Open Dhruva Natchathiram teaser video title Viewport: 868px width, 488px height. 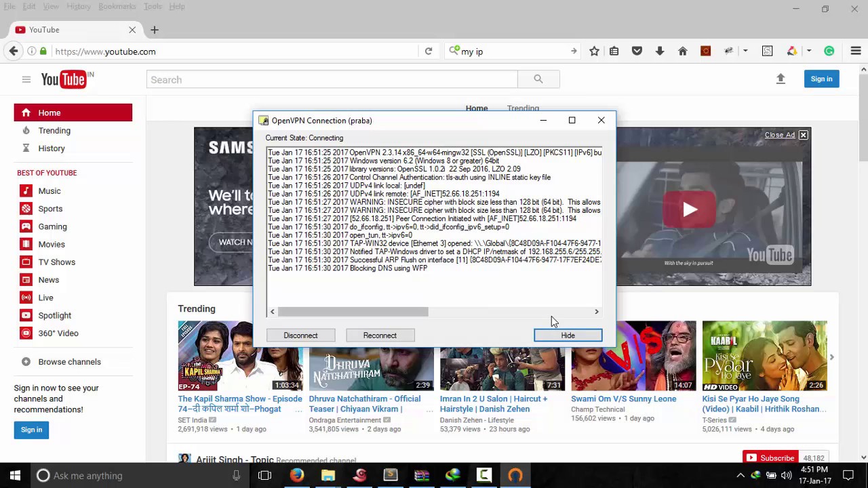[x=365, y=404]
